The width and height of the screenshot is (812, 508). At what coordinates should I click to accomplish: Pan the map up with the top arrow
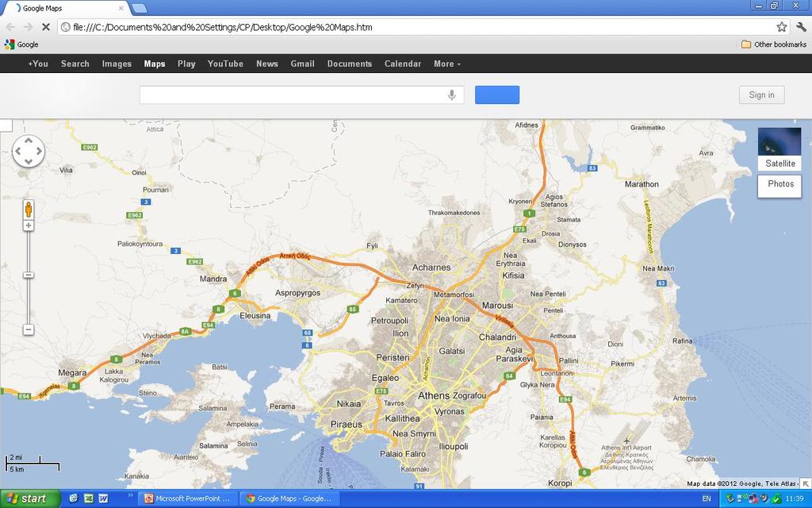coord(29,140)
